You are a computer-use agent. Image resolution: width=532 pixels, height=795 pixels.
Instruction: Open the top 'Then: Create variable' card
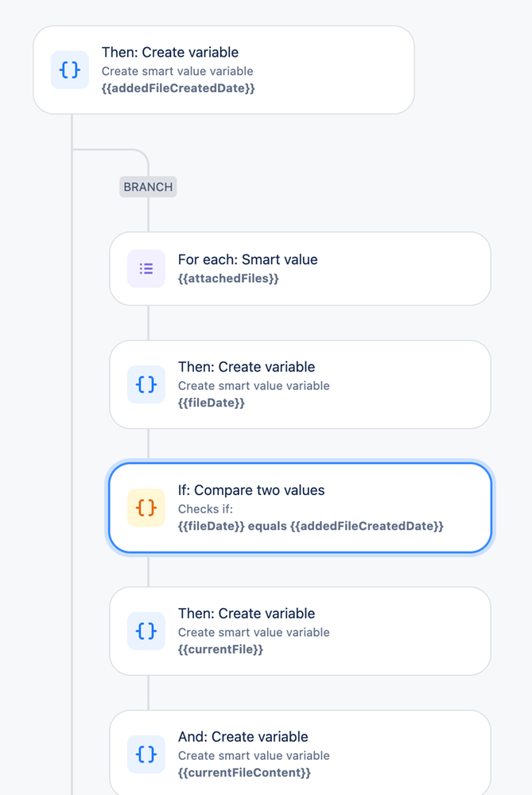pos(223,70)
